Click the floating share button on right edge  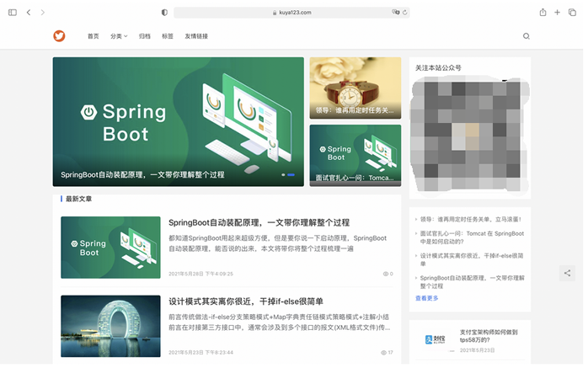567,273
